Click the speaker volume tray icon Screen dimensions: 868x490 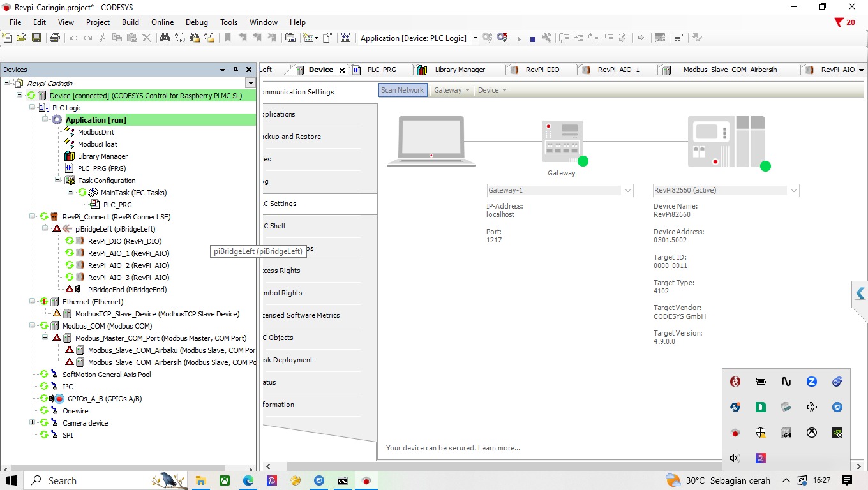coord(735,458)
